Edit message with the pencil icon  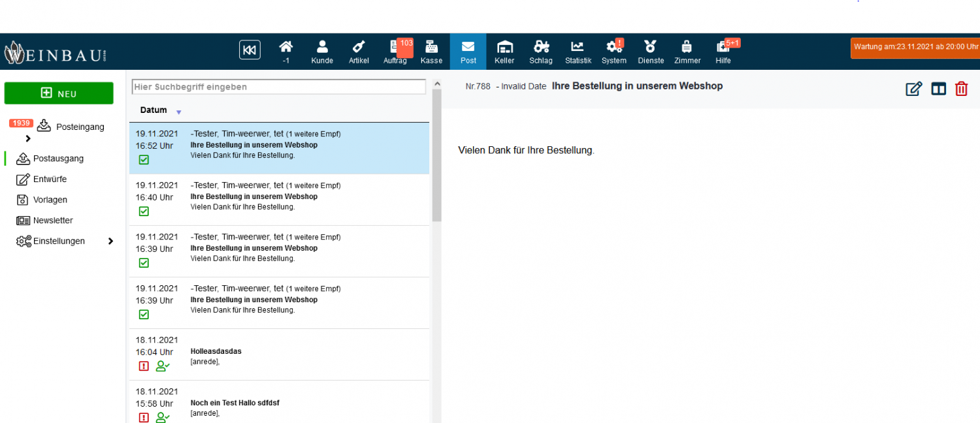click(913, 89)
